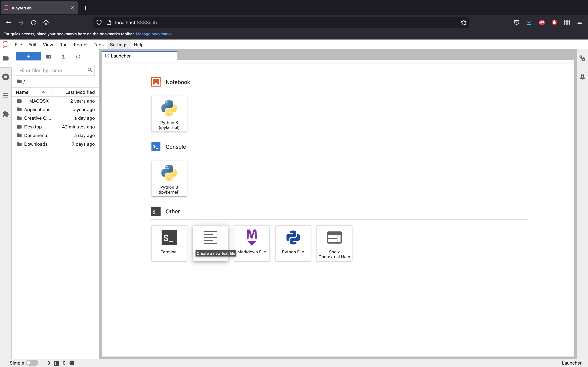Click the Manage bookmarks link
The width and height of the screenshot is (588, 367).
(x=155, y=34)
